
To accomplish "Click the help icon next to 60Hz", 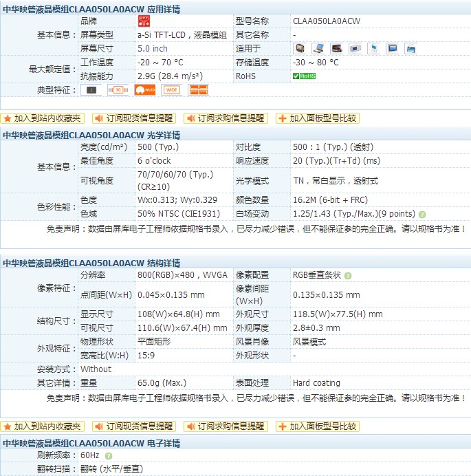I will click(x=109, y=455).
